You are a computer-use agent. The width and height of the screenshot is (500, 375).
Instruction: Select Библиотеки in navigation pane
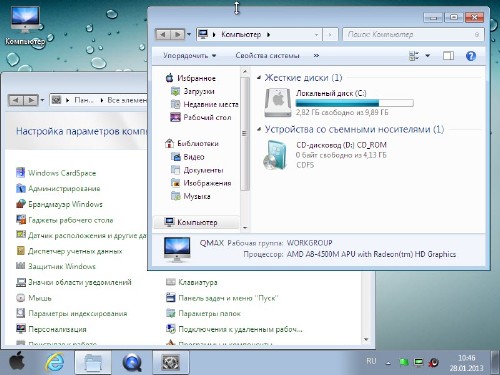pyautogui.click(x=192, y=143)
